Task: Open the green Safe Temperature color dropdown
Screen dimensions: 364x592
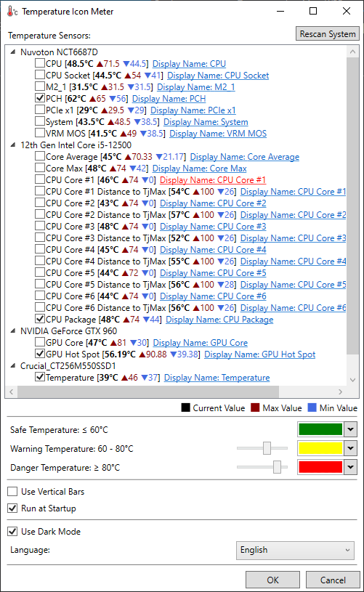Action: tap(350, 429)
